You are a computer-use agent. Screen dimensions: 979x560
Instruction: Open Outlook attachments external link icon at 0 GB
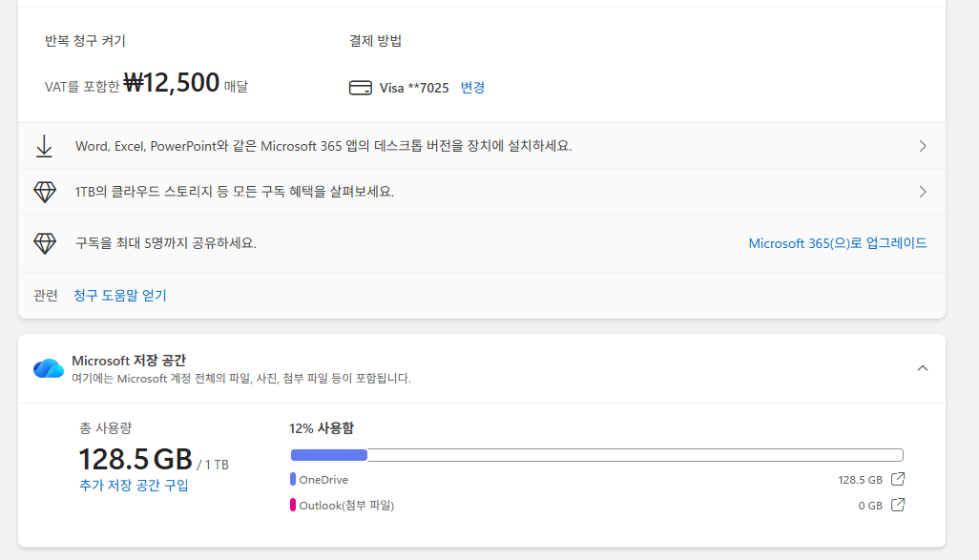898,505
